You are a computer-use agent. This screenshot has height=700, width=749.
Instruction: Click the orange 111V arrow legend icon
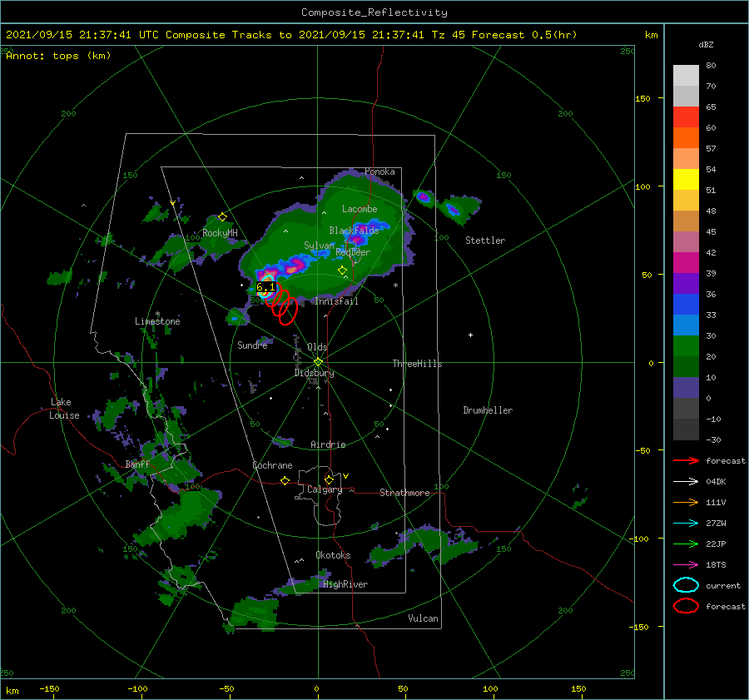click(x=686, y=502)
